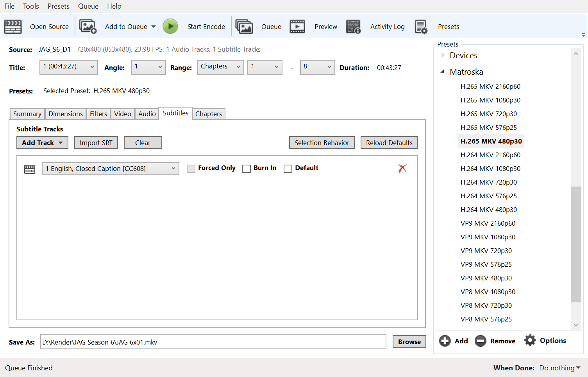Screen dimensions: 588x377
Task: Open the start chapter dropdown showing 1
Action: (x=265, y=67)
